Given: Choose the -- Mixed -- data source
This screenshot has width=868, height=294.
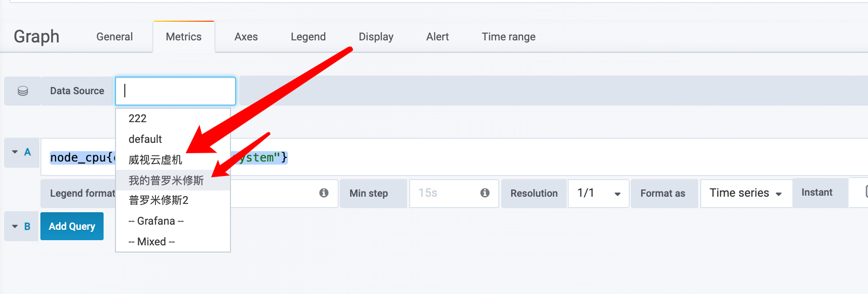Looking at the screenshot, I should point(173,242).
